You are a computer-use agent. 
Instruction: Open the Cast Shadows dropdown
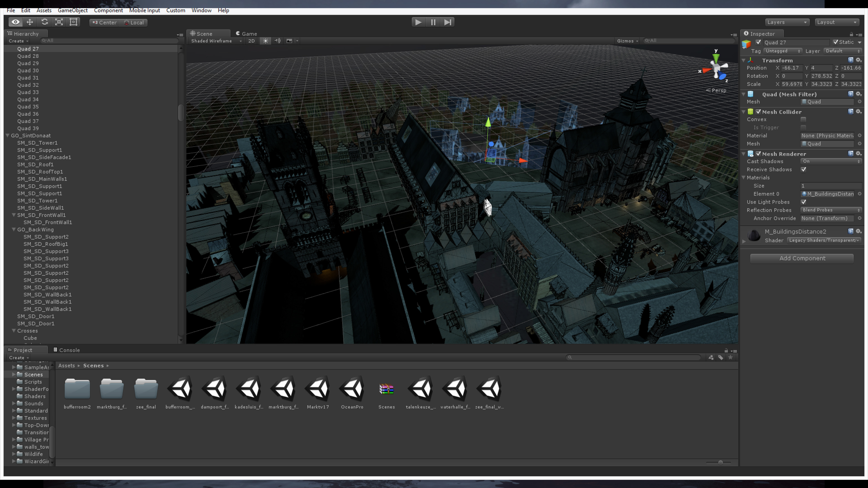[x=831, y=161]
